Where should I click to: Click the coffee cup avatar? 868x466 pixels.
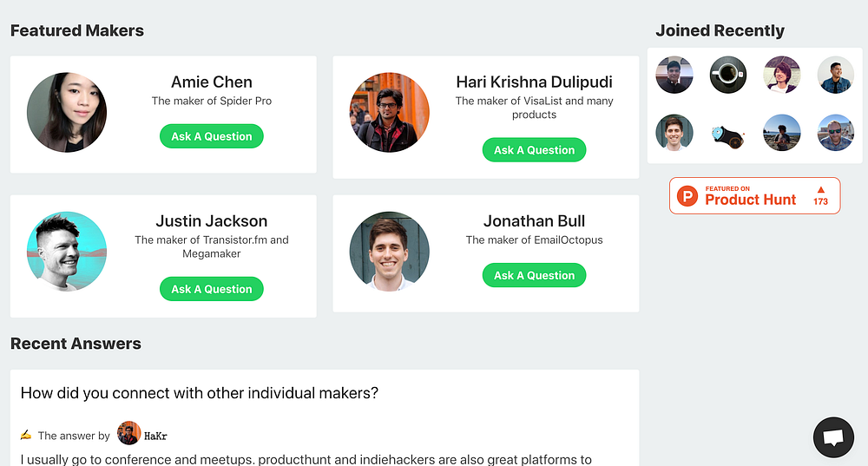tap(727, 75)
